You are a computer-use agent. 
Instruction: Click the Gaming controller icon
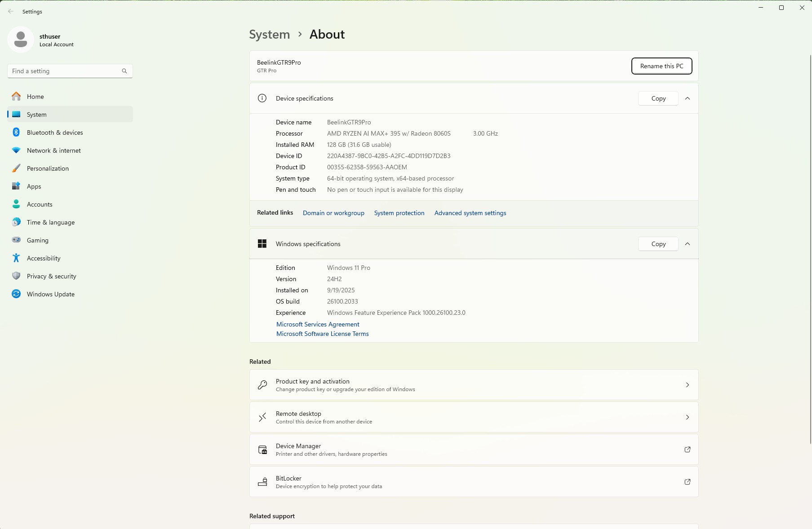16,240
